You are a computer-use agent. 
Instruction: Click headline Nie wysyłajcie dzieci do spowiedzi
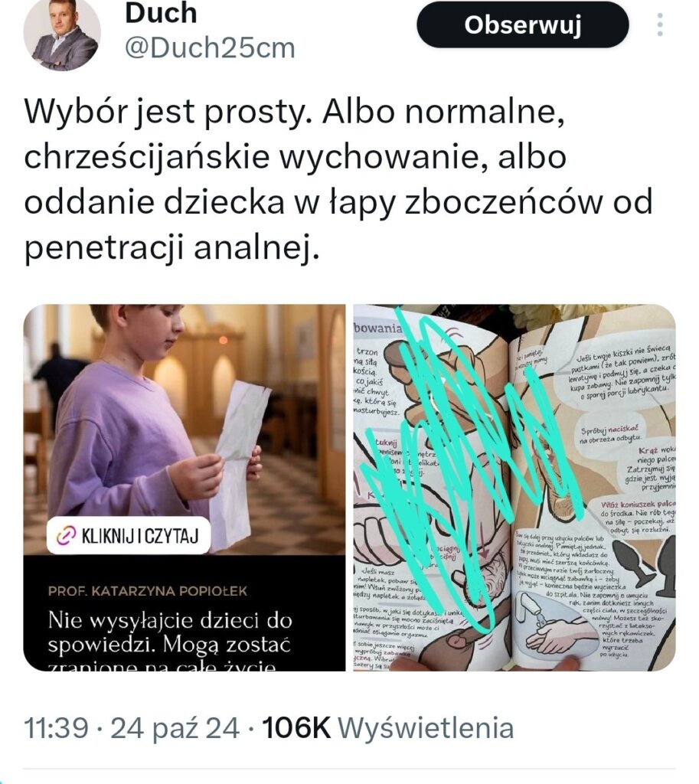click(x=170, y=632)
